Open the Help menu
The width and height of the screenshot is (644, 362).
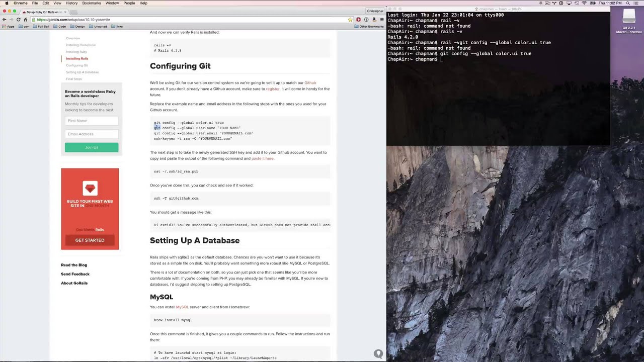pyautogui.click(x=143, y=3)
